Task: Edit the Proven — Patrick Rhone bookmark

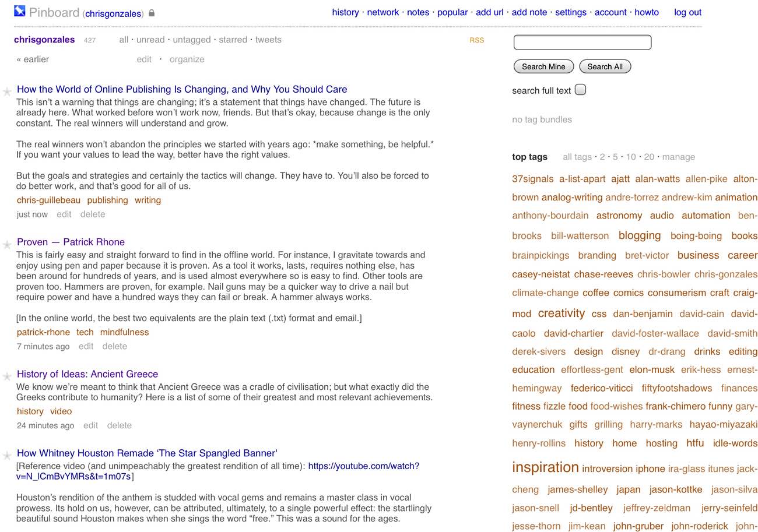Action: (86, 346)
